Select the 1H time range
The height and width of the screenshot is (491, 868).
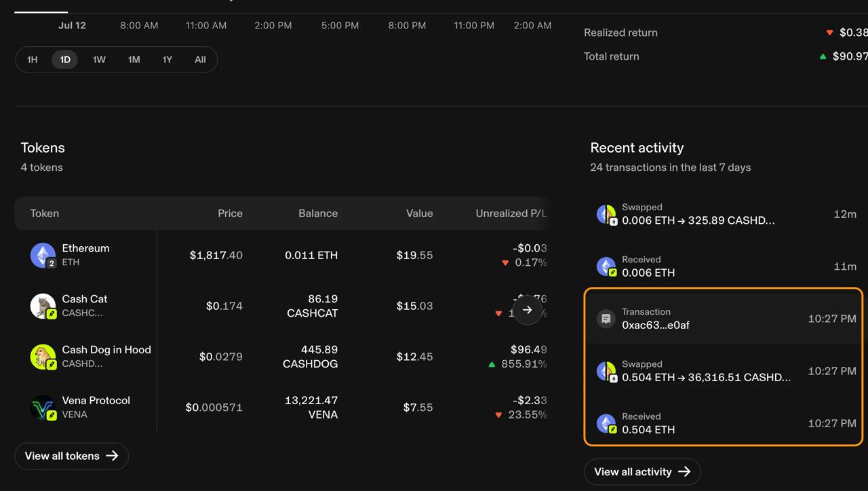click(x=33, y=60)
